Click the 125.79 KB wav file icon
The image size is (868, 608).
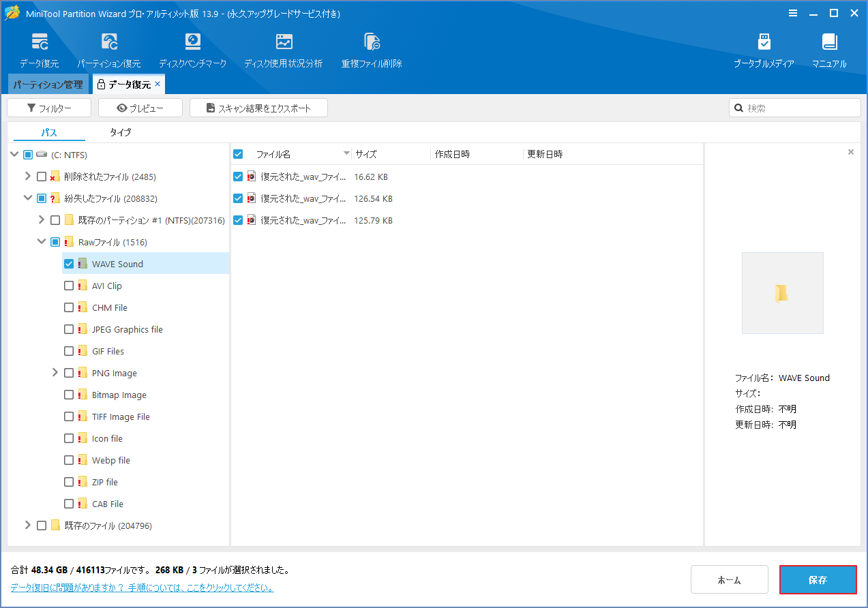[x=252, y=220]
